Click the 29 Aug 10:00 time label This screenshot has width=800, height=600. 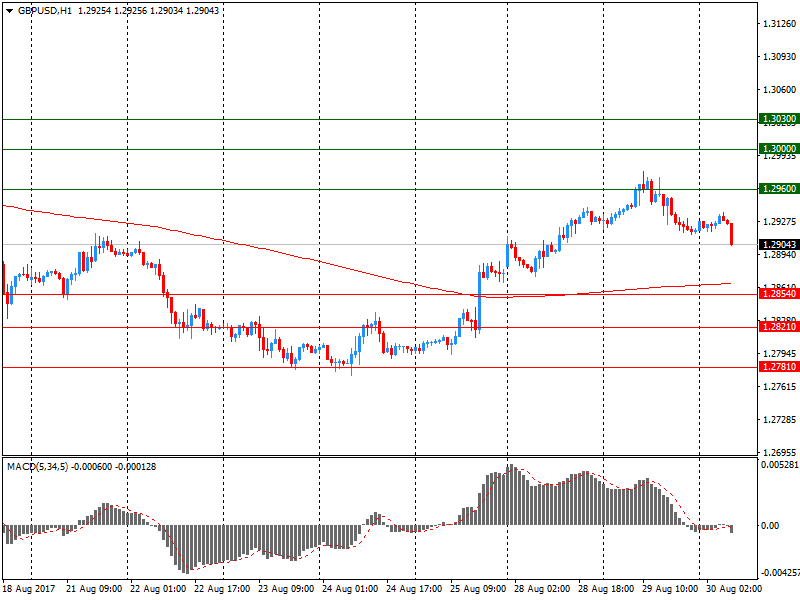click(670, 589)
